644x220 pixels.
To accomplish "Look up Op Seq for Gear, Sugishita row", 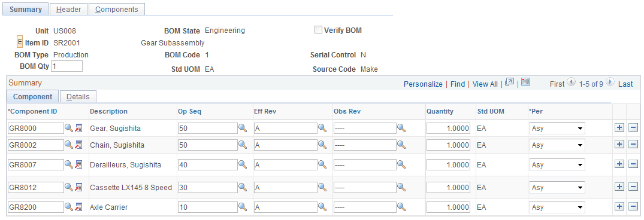I will (x=243, y=128).
